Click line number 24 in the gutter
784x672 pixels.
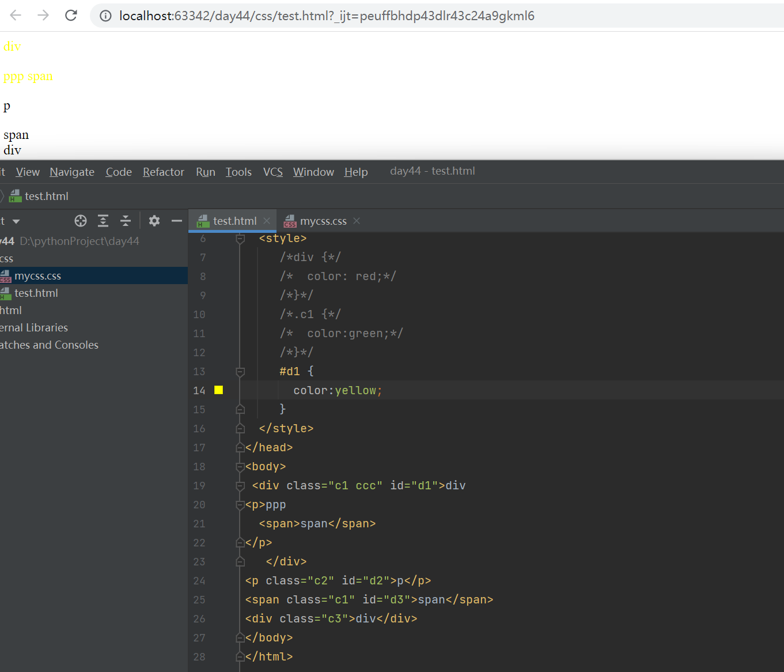199,580
